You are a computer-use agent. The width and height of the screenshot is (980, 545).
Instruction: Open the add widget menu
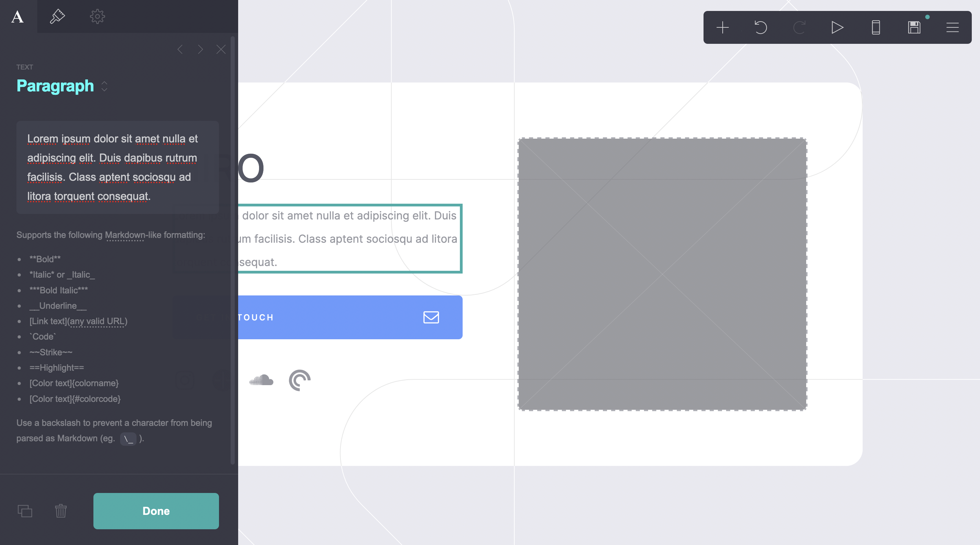tap(722, 27)
